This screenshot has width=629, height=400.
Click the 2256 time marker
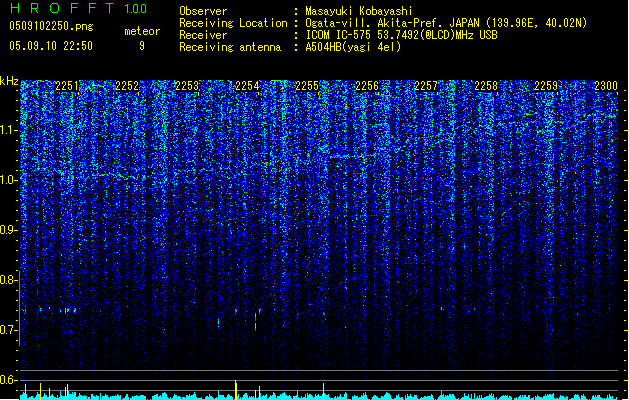[367, 86]
